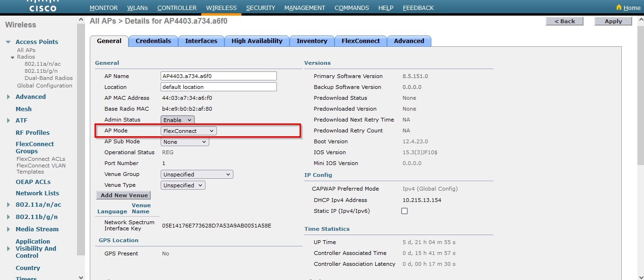Open Application Visibility And Control sidebar link
The image size is (644, 280).
(x=36, y=248)
